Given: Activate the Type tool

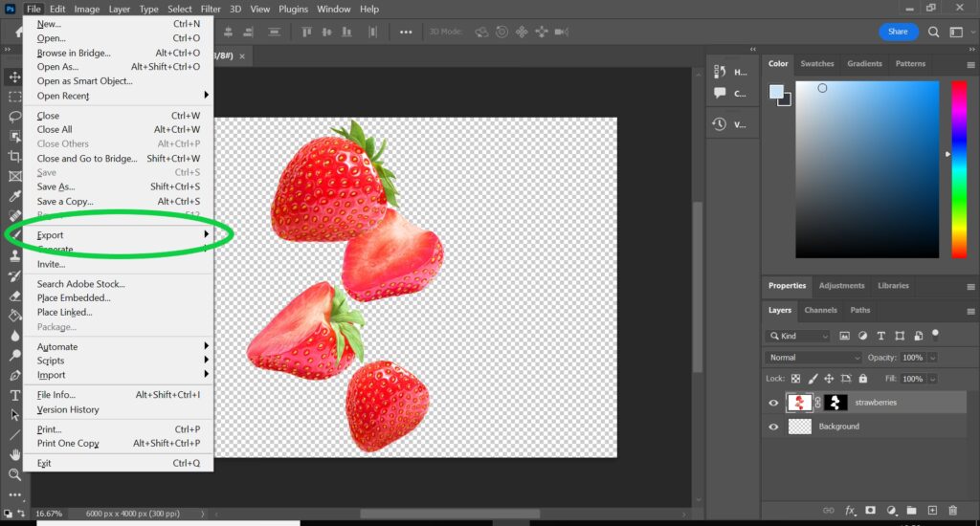Looking at the screenshot, I should click(x=14, y=395).
